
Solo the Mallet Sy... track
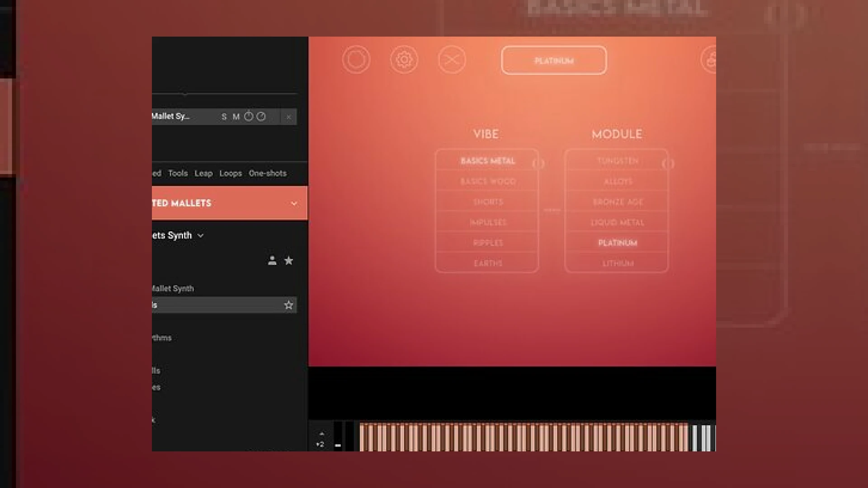click(224, 117)
